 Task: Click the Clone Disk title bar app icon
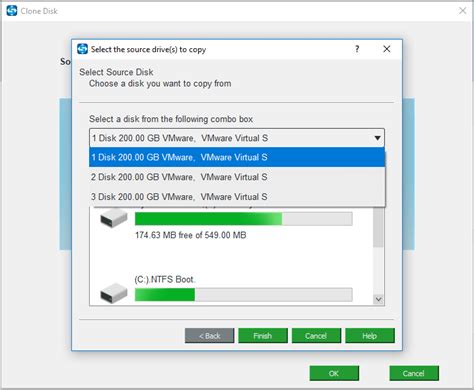[x=12, y=11]
